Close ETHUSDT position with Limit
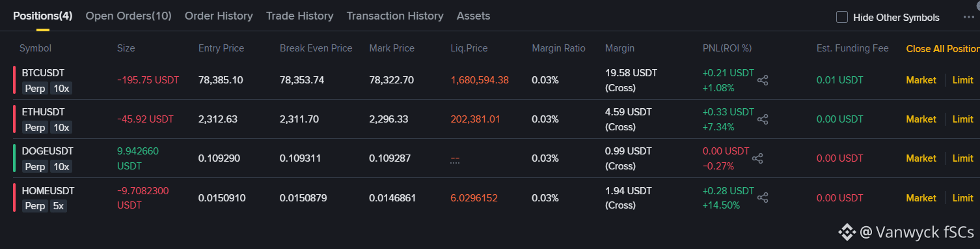The image size is (980, 249). pos(962,119)
